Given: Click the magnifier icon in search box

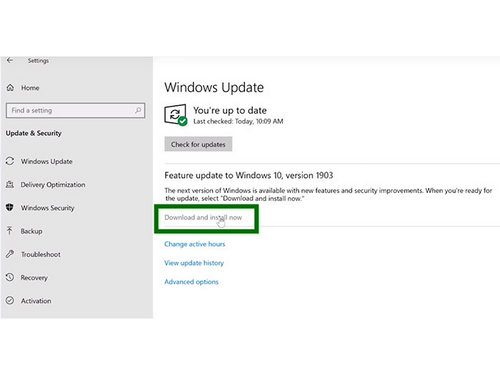Looking at the screenshot, I should click(x=138, y=110).
